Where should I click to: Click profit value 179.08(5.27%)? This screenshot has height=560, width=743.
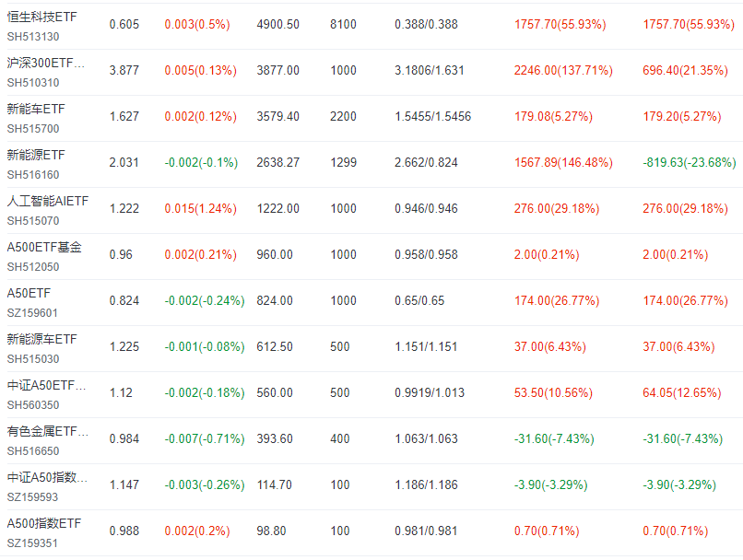tap(553, 116)
